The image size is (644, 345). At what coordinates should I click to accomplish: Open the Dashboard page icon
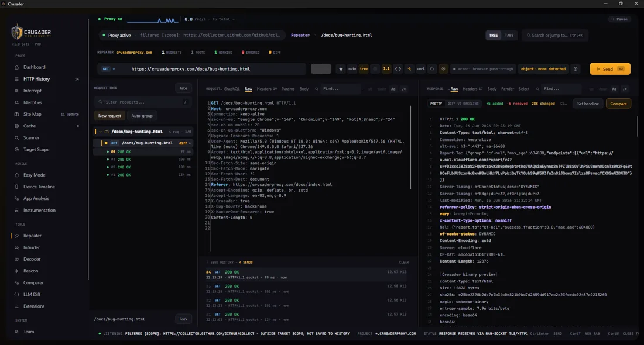[17, 67]
